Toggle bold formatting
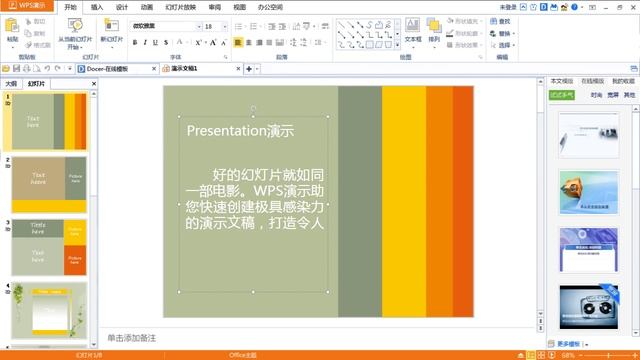The width and height of the screenshot is (640, 360). click(x=135, y=42)
